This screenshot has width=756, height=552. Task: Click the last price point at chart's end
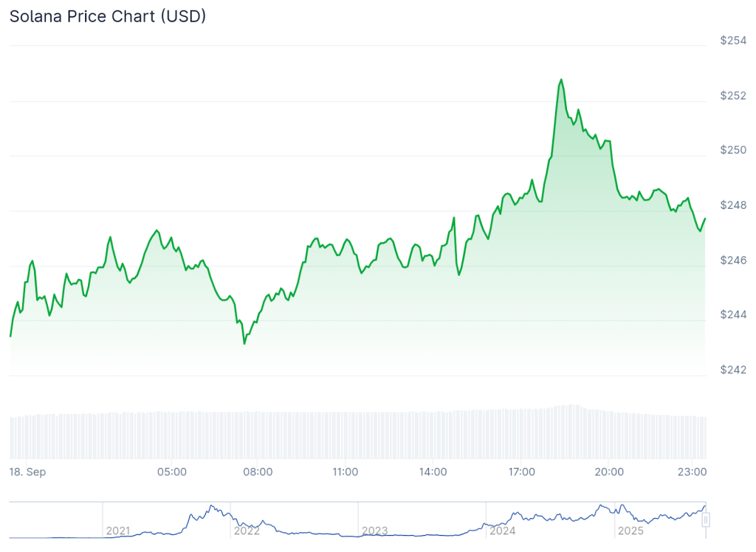coord(705,218)
